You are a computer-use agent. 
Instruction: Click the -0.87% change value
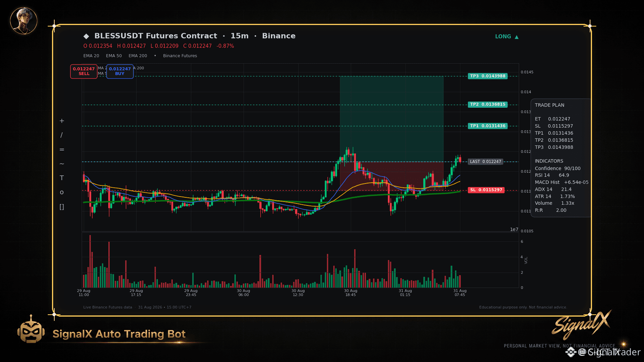point(225,46)
